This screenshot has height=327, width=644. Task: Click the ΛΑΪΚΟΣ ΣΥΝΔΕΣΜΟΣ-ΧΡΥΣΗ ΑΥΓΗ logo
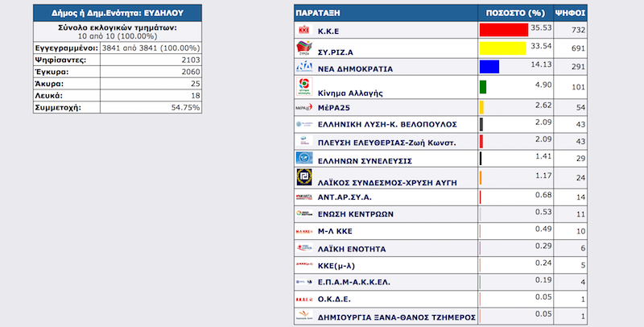(305, 177)
